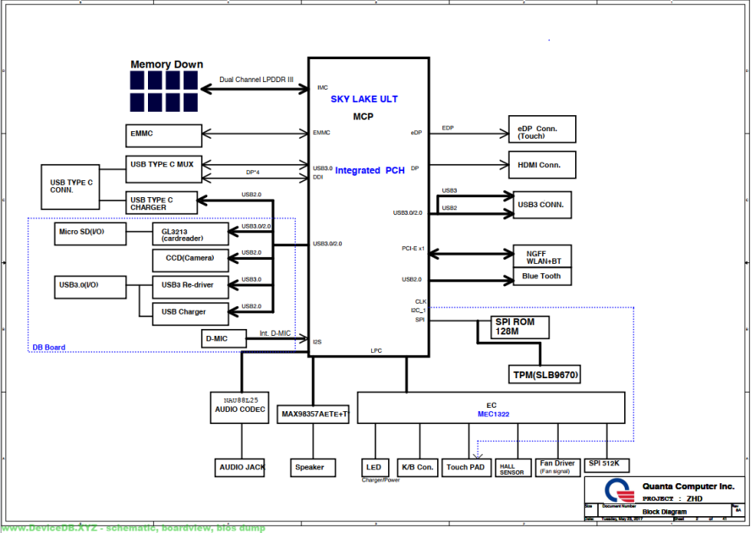The height and width of the screenshot is (533, 756).
Task: Click the USB TYPE C MUX block
Action: pos(163,169)
